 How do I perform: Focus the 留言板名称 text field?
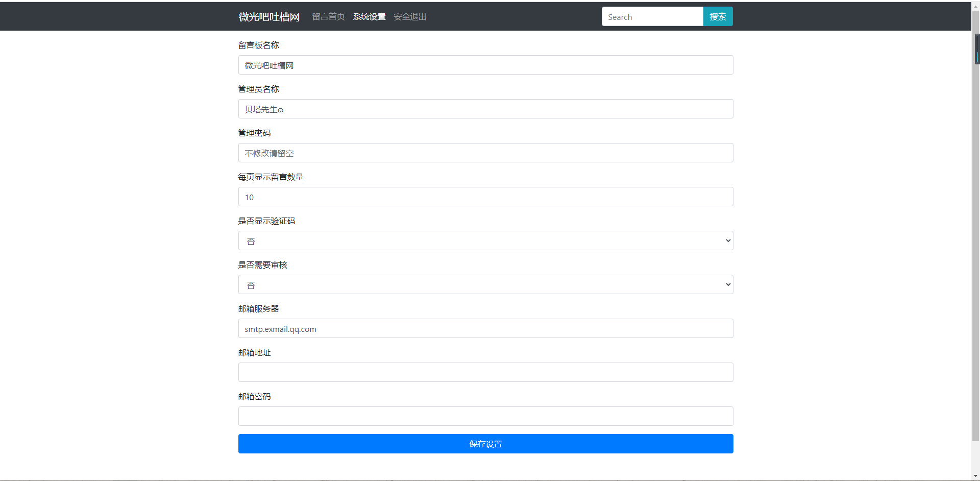[485, 64]
